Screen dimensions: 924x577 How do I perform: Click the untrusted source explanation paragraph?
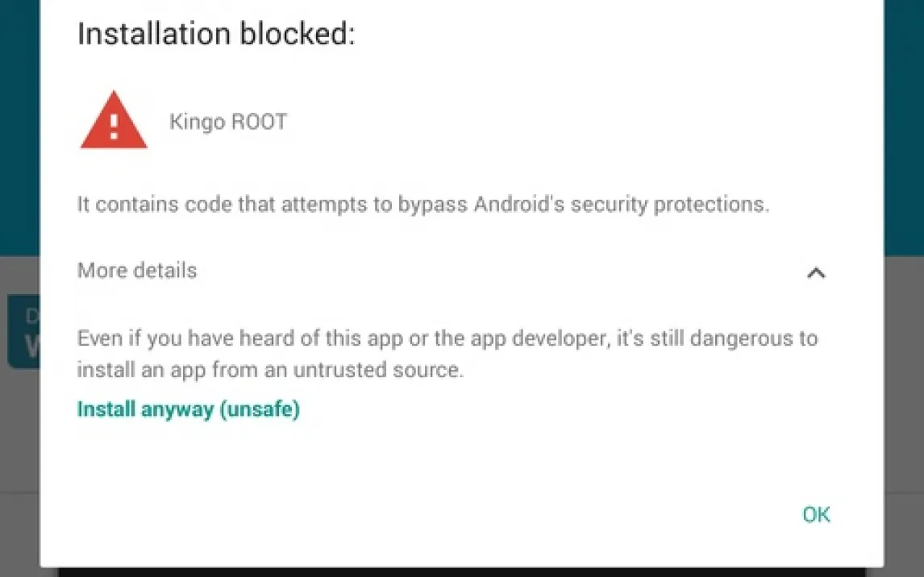click(x=447, y=354)
